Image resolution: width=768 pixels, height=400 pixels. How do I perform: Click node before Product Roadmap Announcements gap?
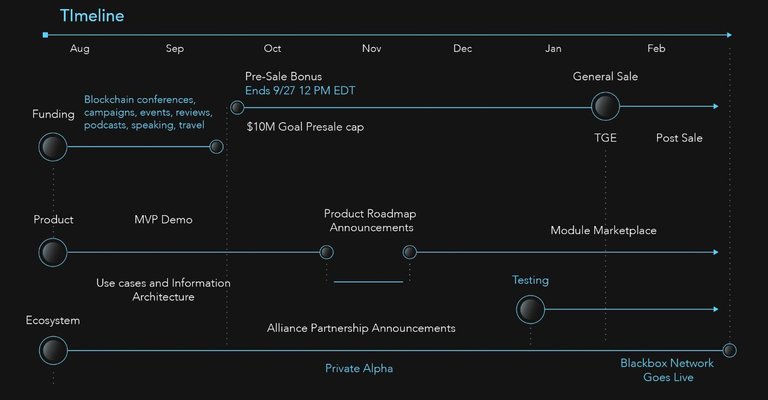(327, 252)
